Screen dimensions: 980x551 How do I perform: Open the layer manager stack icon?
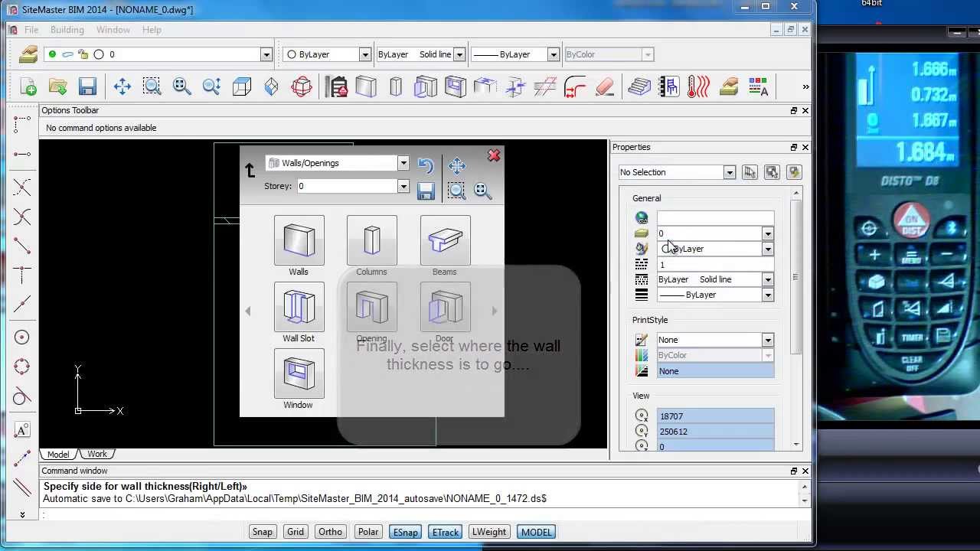pyautogui.click(x=728, y=86)
